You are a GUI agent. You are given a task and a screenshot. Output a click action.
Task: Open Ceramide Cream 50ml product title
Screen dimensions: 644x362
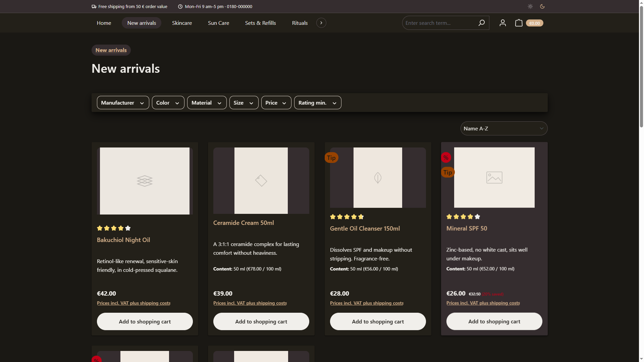[x=244, y=223]
